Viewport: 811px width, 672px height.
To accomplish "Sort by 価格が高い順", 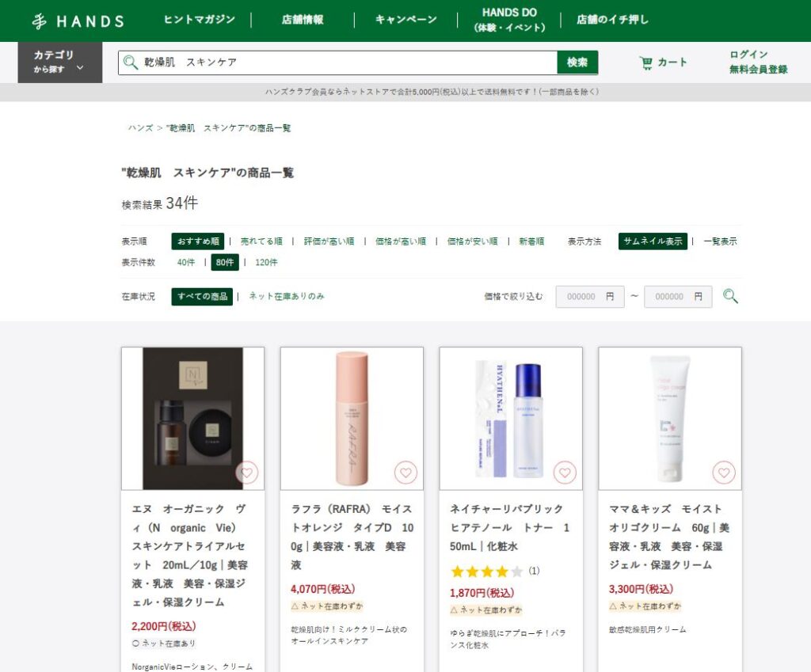I will click(401, 241).
